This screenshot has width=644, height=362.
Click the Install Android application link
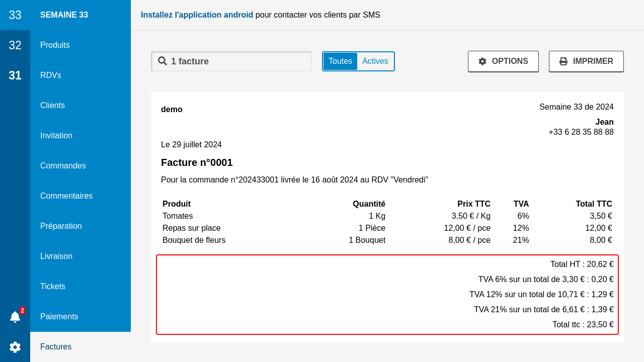[x=197, y=15]
